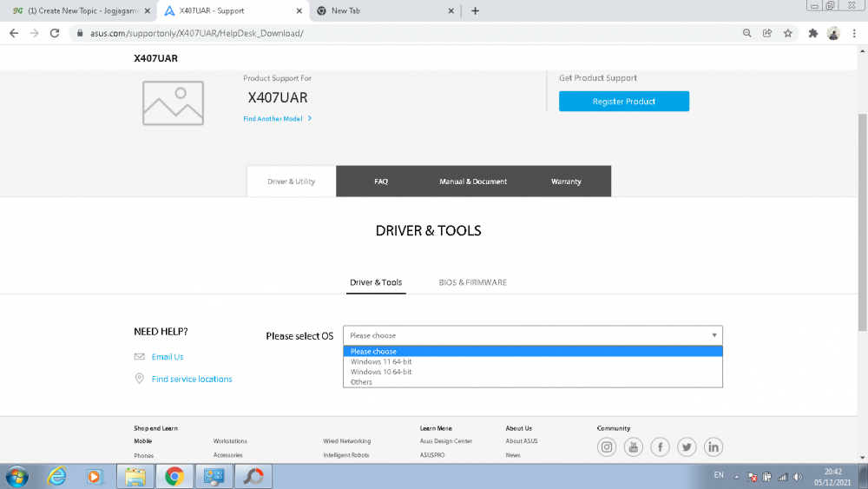The width and height of the screenshot is (868, 489).
Task: Switch to the Chrome taskbar button
Action: (174, 476)
